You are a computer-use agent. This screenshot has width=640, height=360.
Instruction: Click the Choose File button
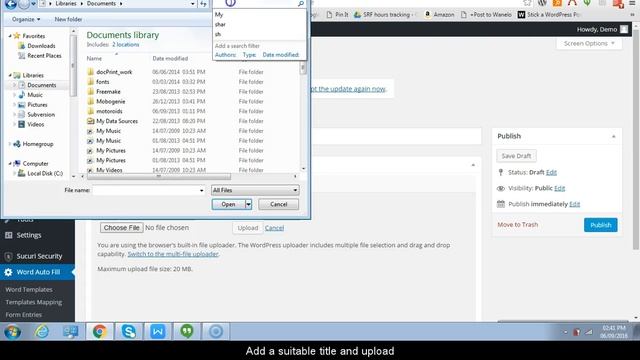[x=122, y=228]
